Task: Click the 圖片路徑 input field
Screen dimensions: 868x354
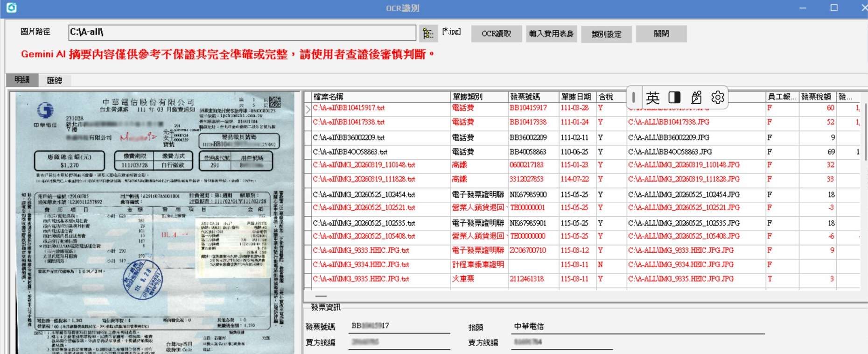Action: (242, 32)
